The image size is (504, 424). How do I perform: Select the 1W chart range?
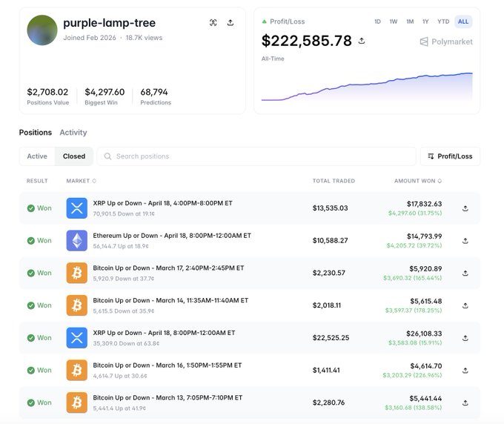pos(394,21)
